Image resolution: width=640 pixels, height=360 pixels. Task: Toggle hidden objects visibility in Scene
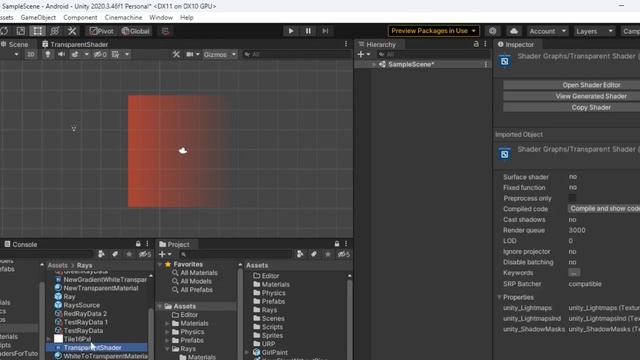coord(100,54)
